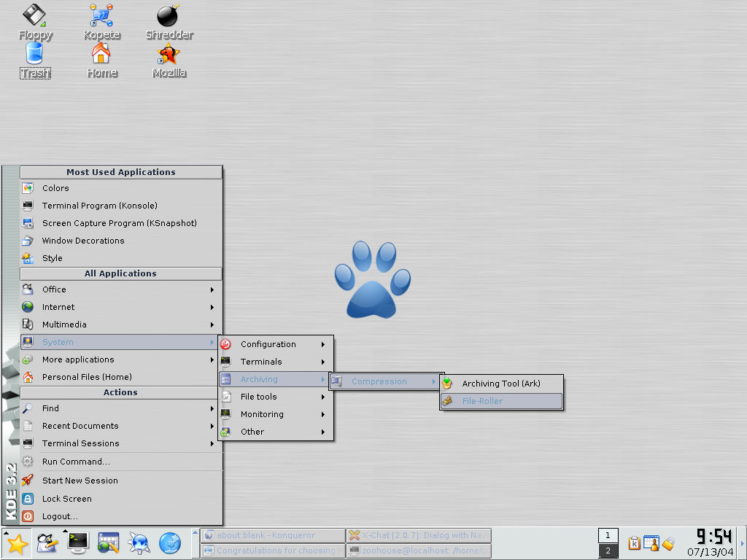Open Window Decorations menu entry
747x560 pixels.
[121, 241]
